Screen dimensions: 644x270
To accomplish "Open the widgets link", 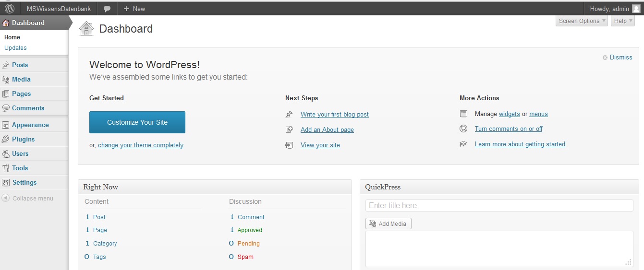I will click(510, 114).
